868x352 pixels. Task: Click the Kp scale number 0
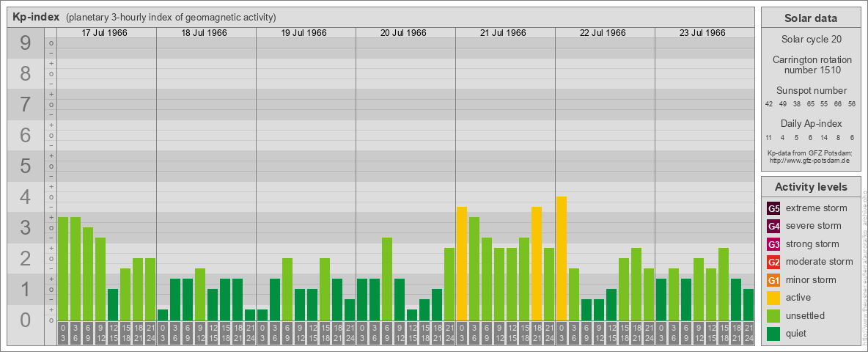click(26, 320)
